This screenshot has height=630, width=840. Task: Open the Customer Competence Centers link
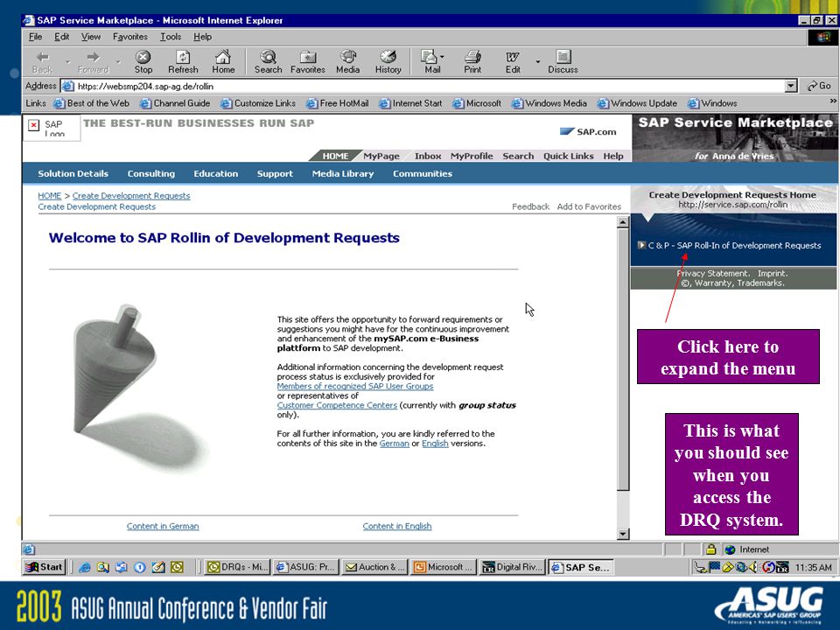[337, 405]
